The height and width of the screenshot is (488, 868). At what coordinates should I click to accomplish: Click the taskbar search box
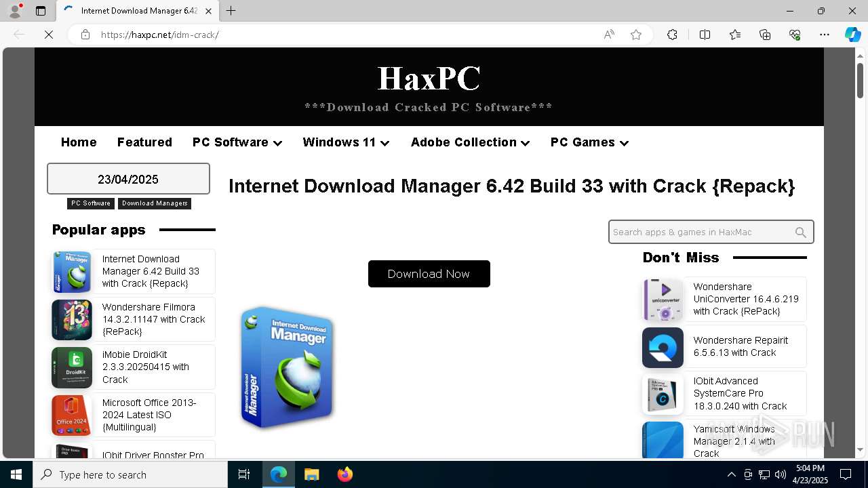[130, 474]
